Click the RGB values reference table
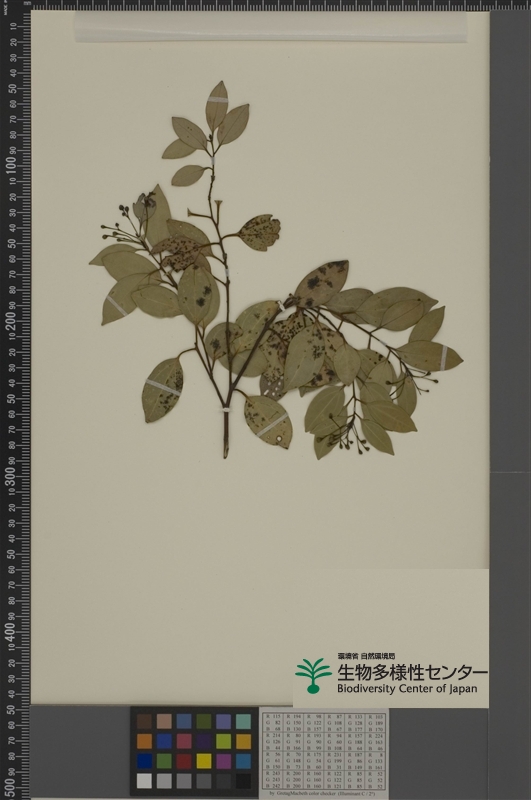 pos(324,751)
